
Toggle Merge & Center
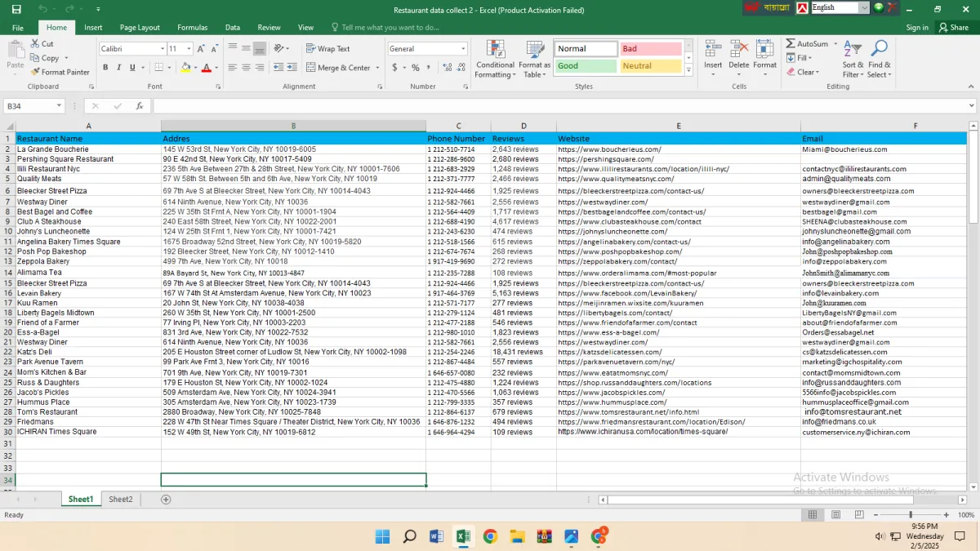338,68
